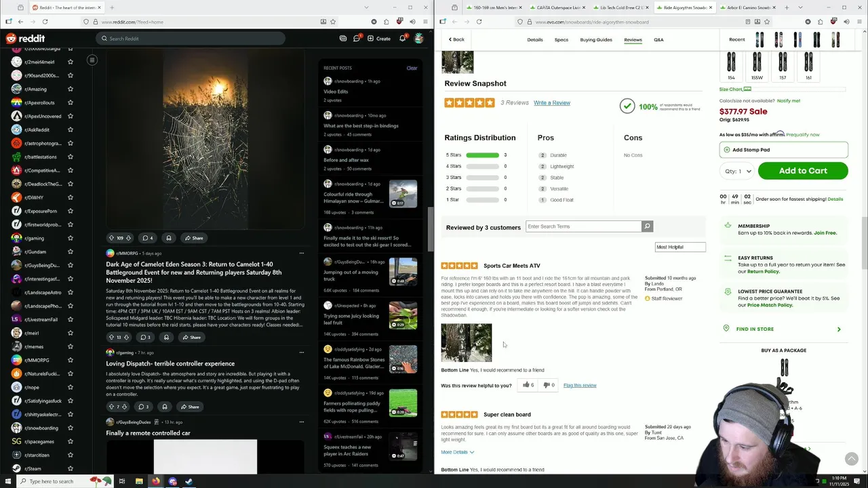Click the review search magnifier button

click(647, 226)
